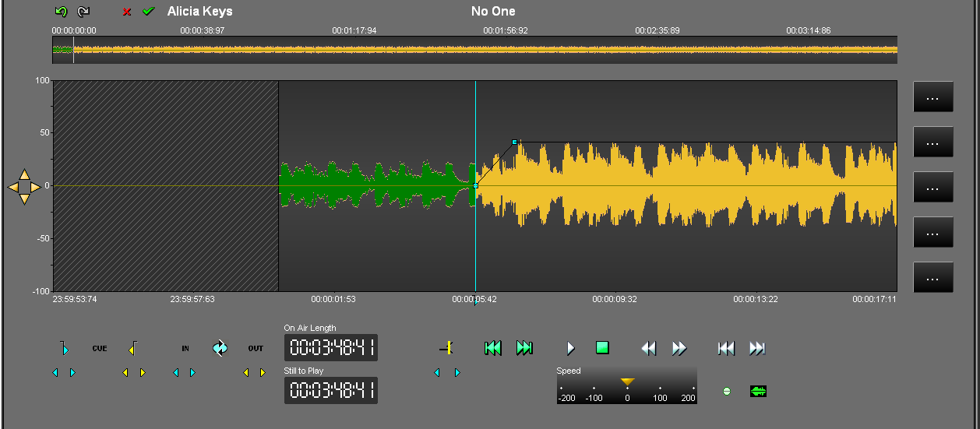Click the bottom "..." button on right
Viewport: 980px width, 429px height.
coord(932,277)
